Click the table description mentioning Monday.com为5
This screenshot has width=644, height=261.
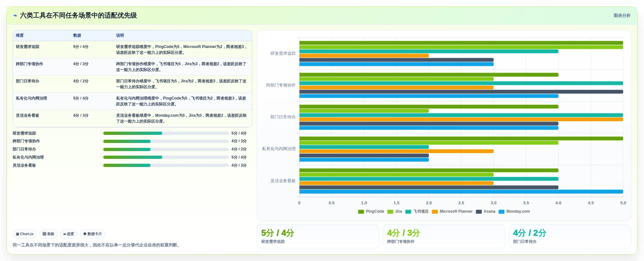(182, 118)
